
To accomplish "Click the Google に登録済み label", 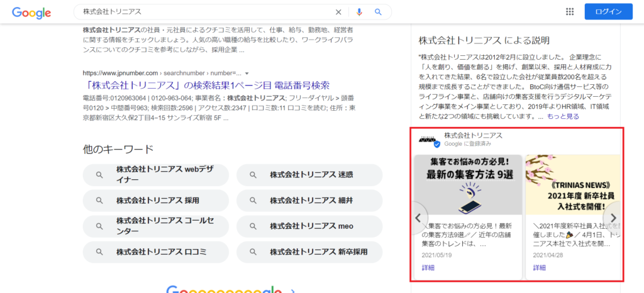I will tap(467, 144).
